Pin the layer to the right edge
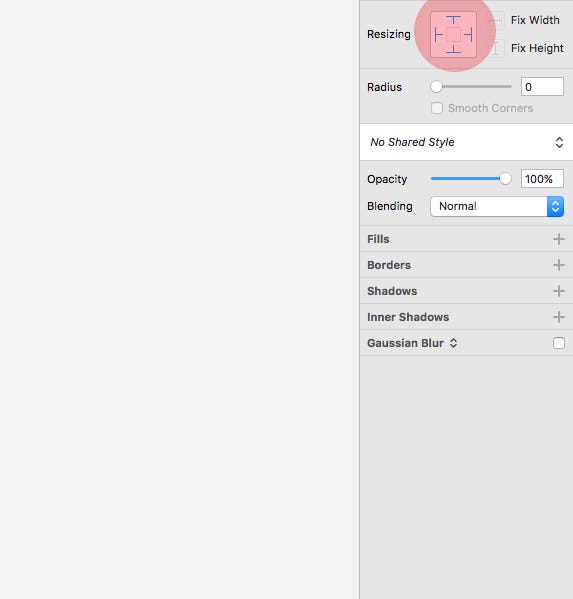Screen dimensions: 573x599 tap(468, 35)
